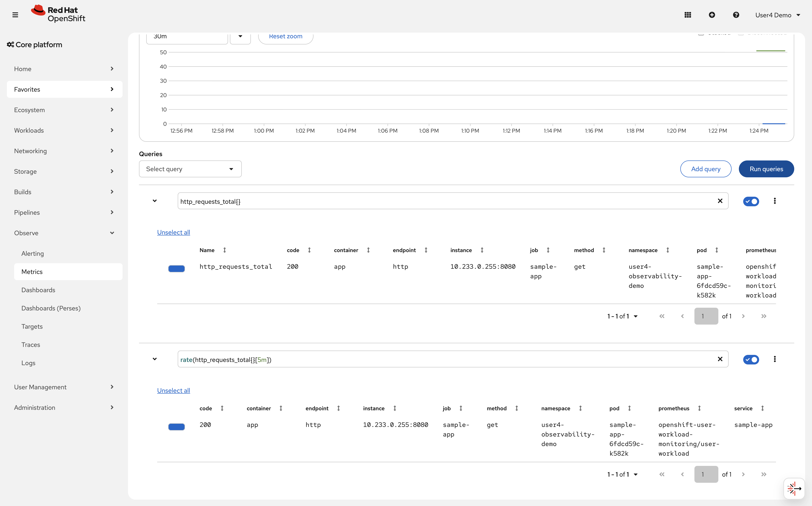Screen dimensions: 812x506
Task: Open the navigation hamburger menu
Action: (15, 15)
